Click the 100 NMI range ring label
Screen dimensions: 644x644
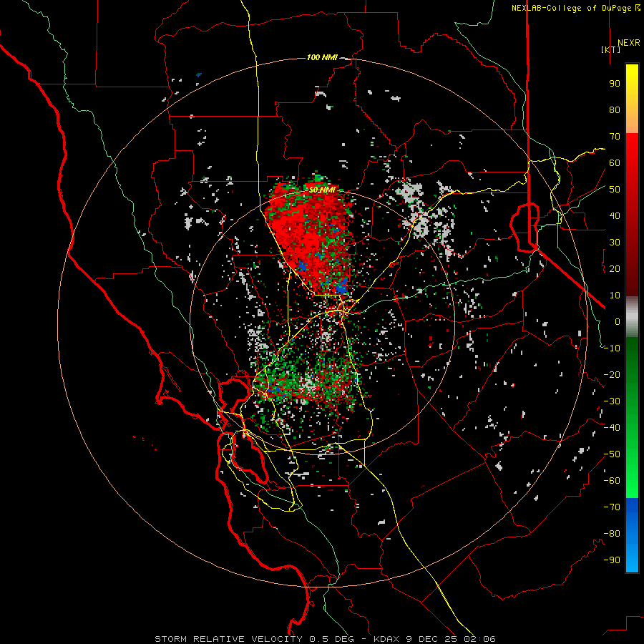(323, 57)
